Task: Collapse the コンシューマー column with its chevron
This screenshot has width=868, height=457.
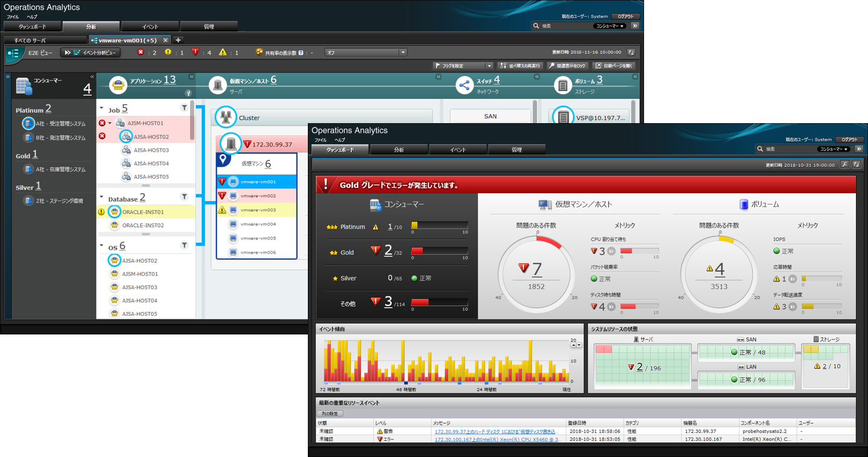Action: 92,77
